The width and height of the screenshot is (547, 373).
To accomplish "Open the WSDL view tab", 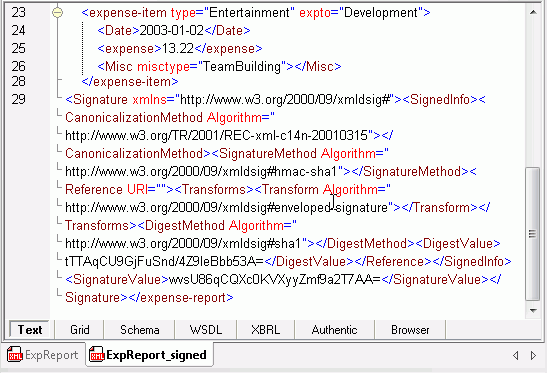I will point(206,330).
